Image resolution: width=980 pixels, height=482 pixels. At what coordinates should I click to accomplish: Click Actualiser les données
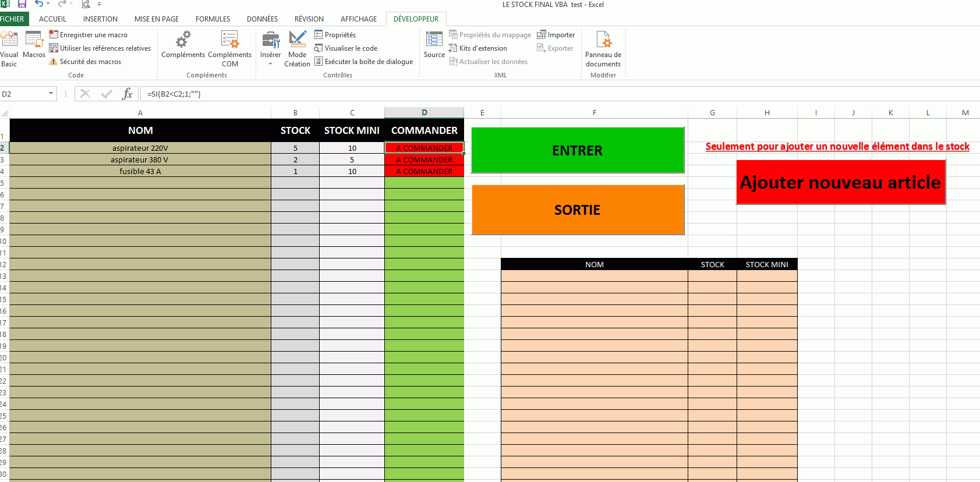[489, 62]
